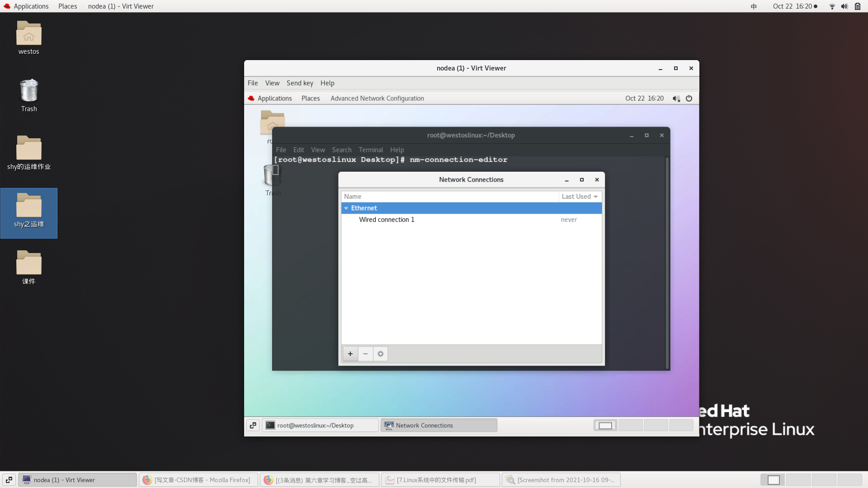Open host Applications menu

(26, 6)
